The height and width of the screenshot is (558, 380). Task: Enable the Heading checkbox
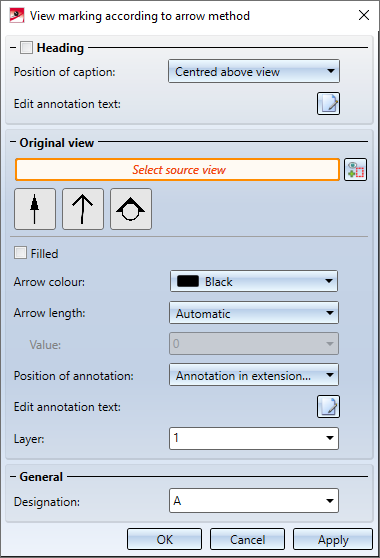pyautogui.click(x=26, y=47)
